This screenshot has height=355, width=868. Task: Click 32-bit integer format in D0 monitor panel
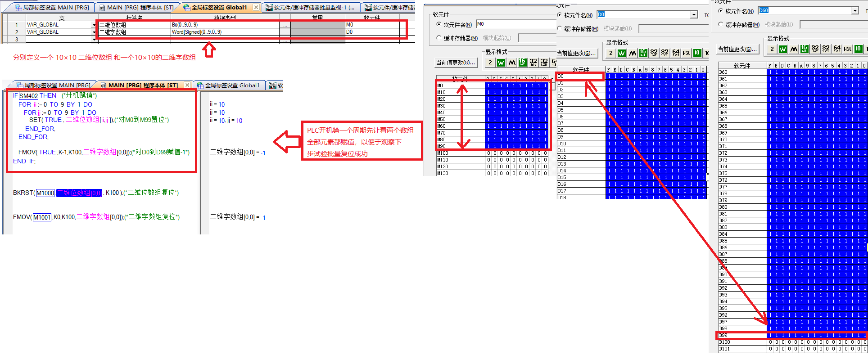[654, 53]
